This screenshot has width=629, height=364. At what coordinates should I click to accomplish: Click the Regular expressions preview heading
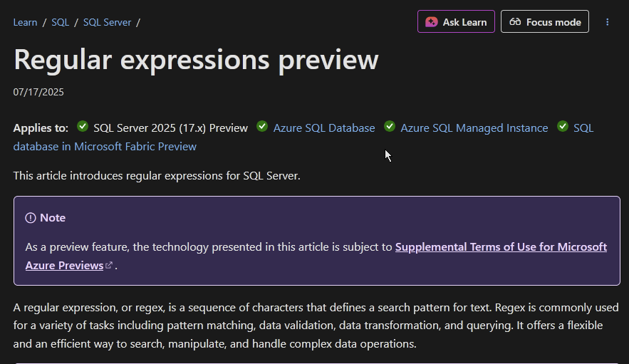(x=196, y=60)
